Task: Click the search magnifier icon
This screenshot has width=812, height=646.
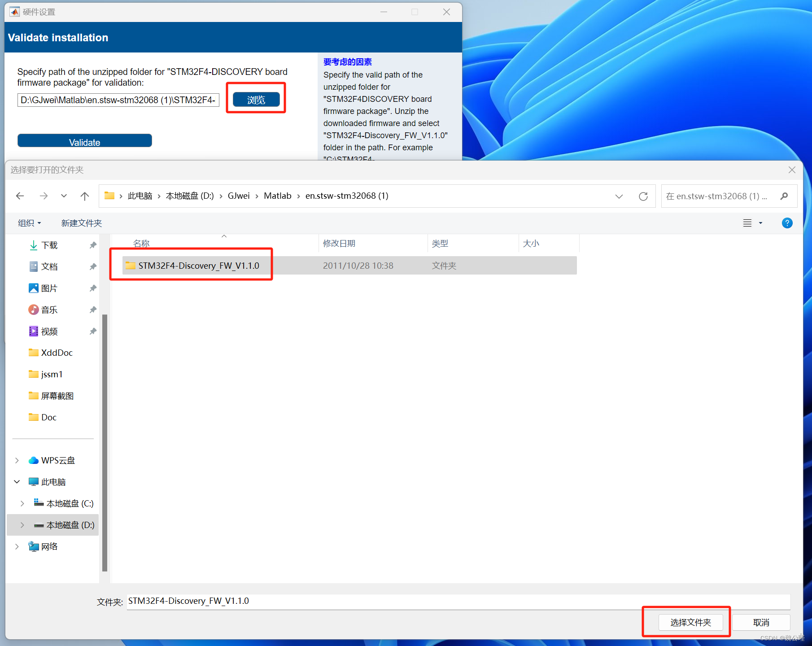Action: click(784, 196)
